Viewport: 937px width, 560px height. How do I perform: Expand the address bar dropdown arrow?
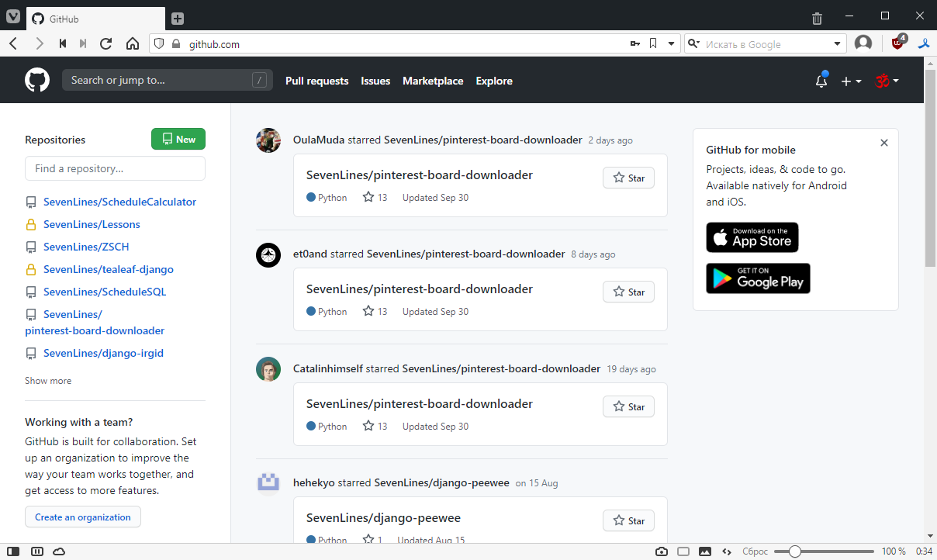point(672,44)
